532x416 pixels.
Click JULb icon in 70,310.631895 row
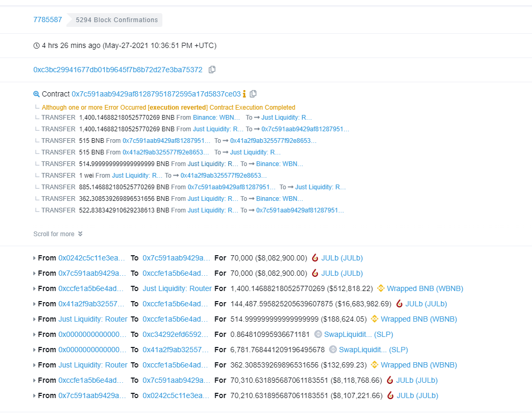click(x=390, y=380)
